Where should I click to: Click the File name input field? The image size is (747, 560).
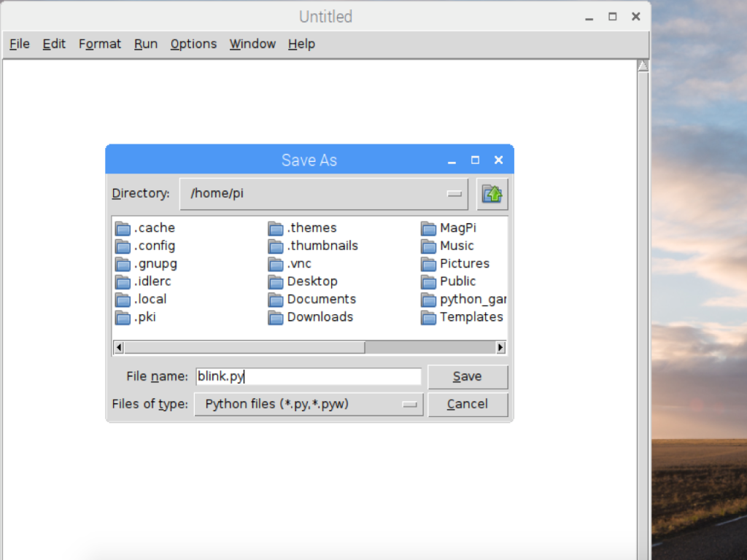[309, 377]
